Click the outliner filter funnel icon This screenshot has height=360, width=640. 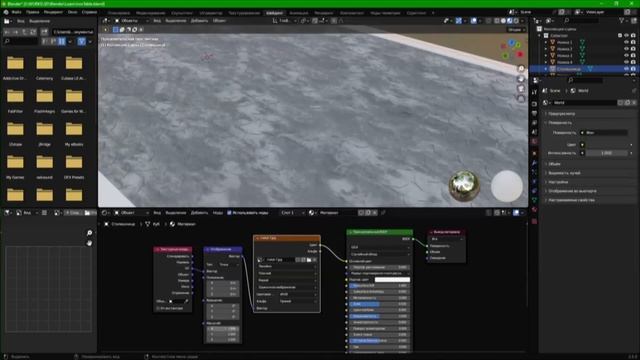coord(622,20)
